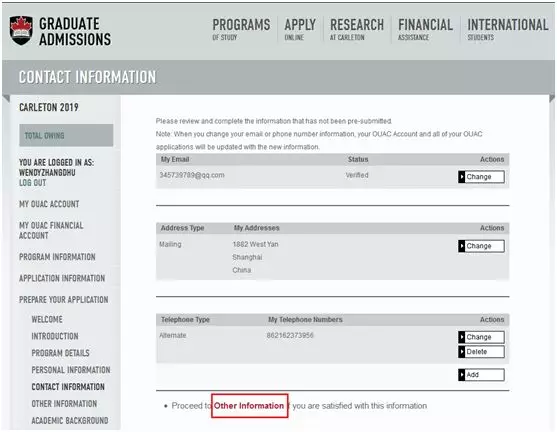Click the Total Owing box

pyautogui.click(x=66, y=135)
